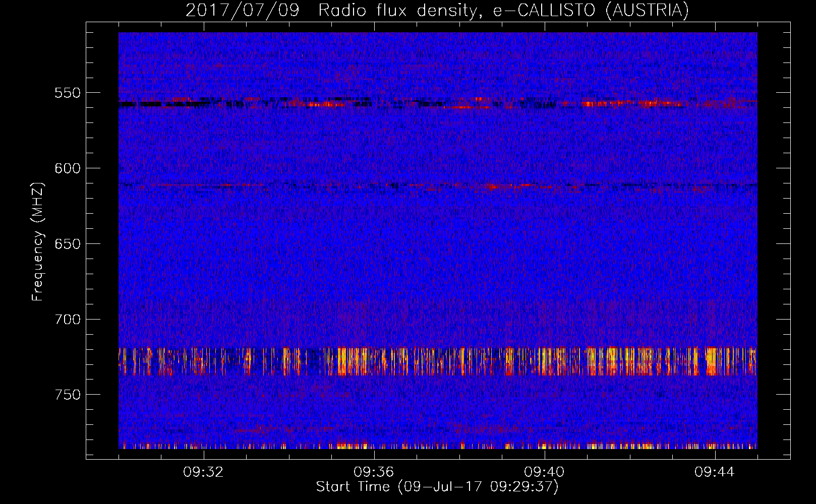Click the interference line near 555 MHz
Viewport: 816px width, 504px height.
[438, 103]
